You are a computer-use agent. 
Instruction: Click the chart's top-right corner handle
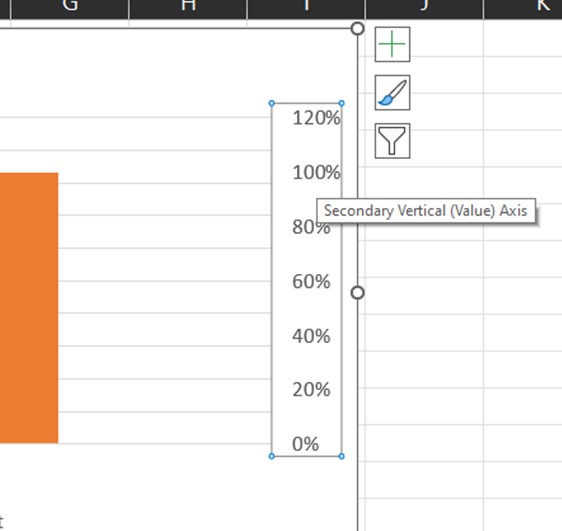[357, 29]
